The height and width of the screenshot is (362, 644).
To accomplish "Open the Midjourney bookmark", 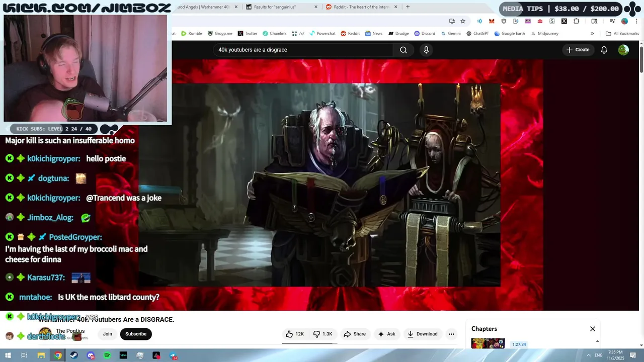I will (x=544, y=34).
